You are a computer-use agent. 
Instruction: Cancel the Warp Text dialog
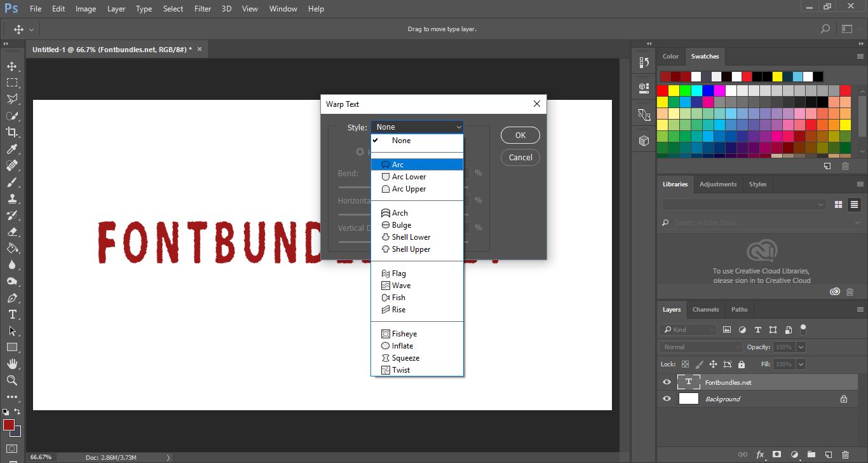520,157
